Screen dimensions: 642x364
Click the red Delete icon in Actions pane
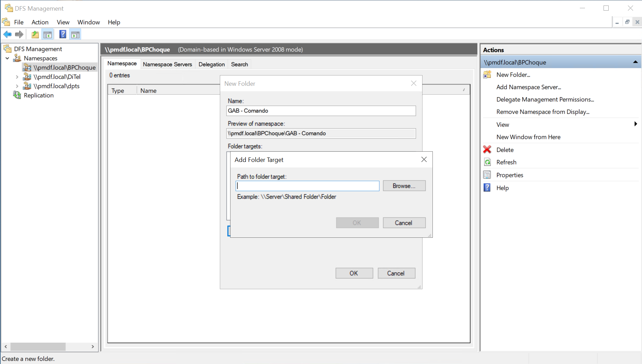pos(487,149)
